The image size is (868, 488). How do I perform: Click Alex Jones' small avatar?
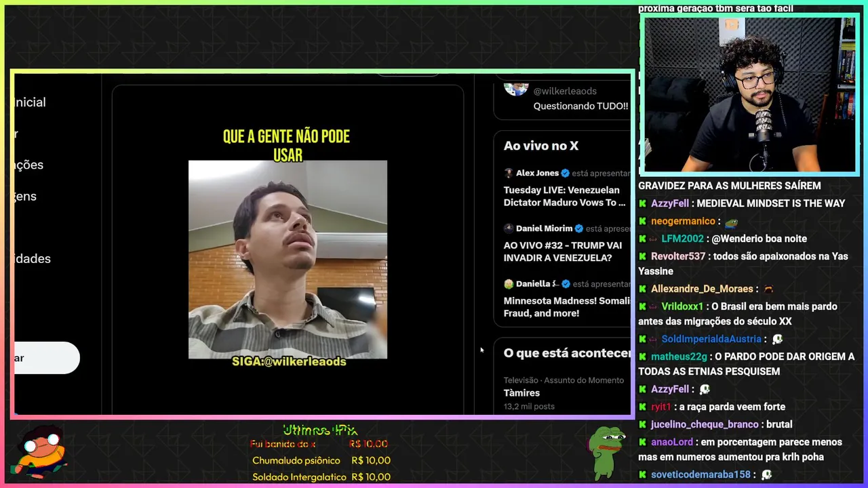click(x=509, y=173)
